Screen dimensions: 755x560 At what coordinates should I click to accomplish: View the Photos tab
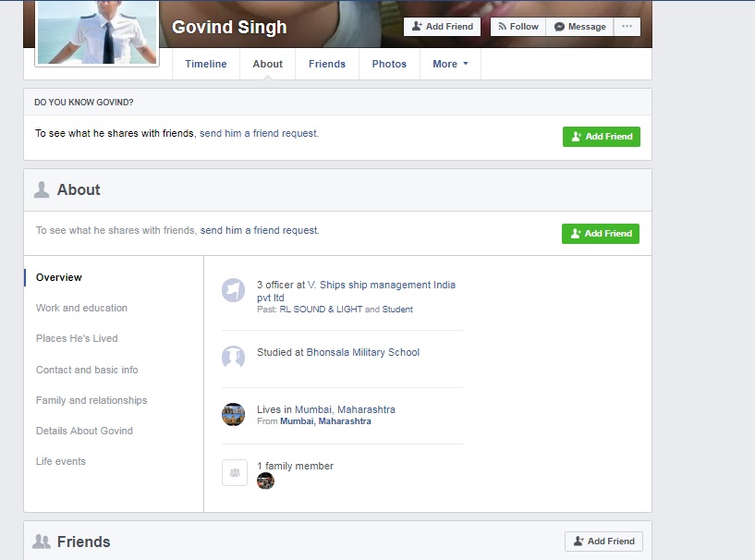tap(389, 64)
